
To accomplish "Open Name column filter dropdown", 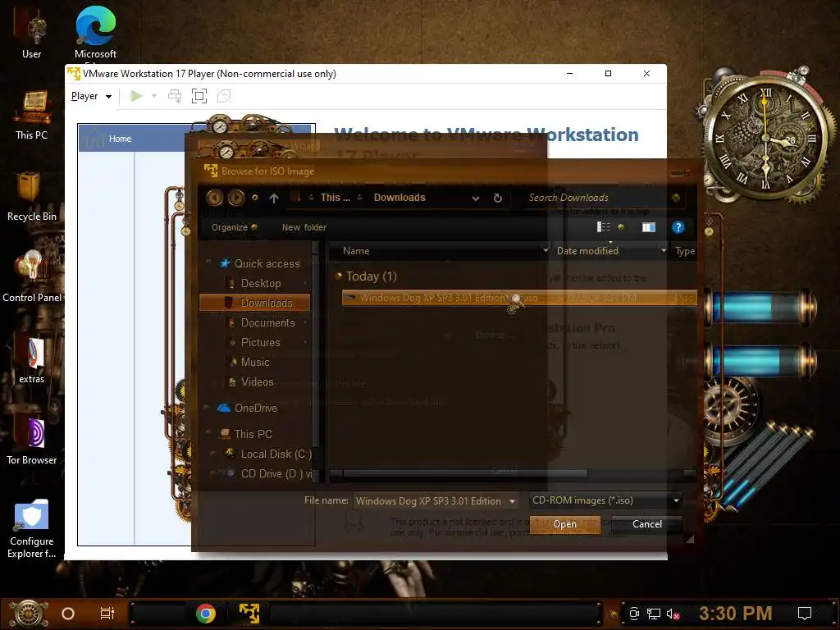I will 546,251.
